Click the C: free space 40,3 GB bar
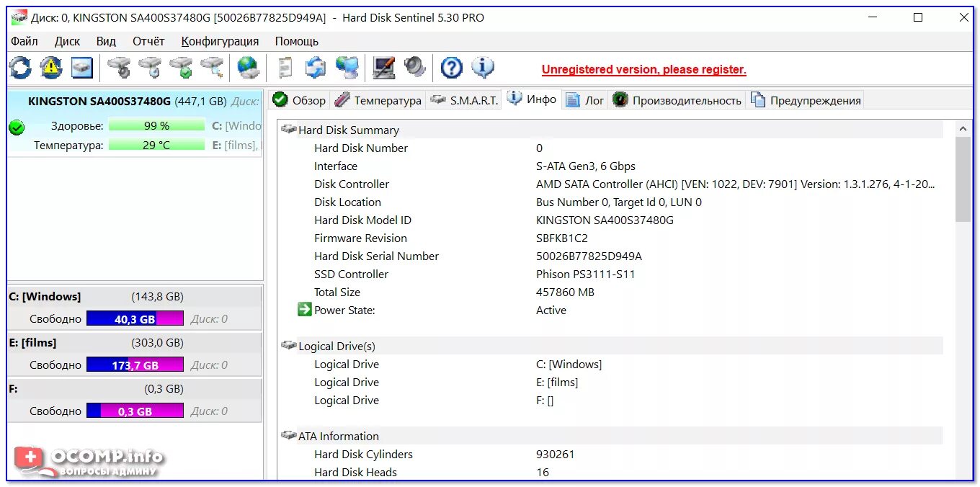The height and width of the screenshot is (487, 980). [x=135, y=318]
